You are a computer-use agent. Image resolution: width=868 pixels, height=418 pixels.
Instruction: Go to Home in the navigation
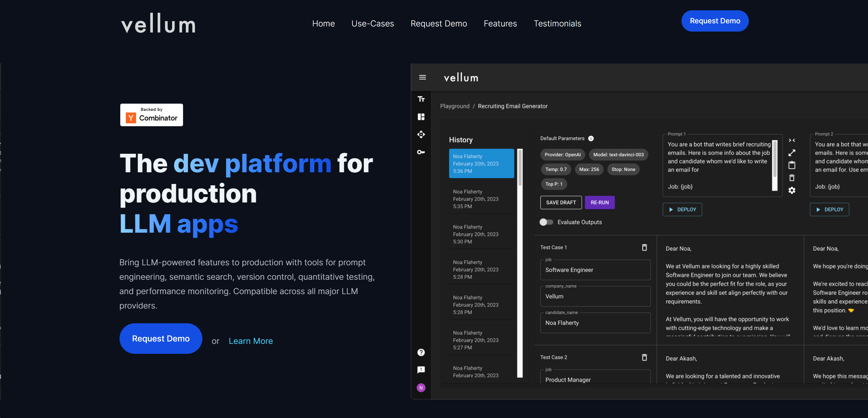(x=324, y=24)
